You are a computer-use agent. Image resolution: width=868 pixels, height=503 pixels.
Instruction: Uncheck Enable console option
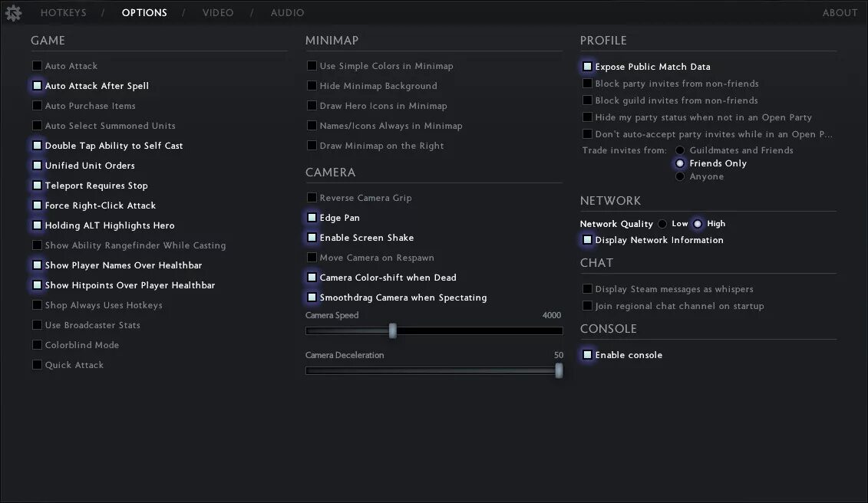tap(587, 355)
